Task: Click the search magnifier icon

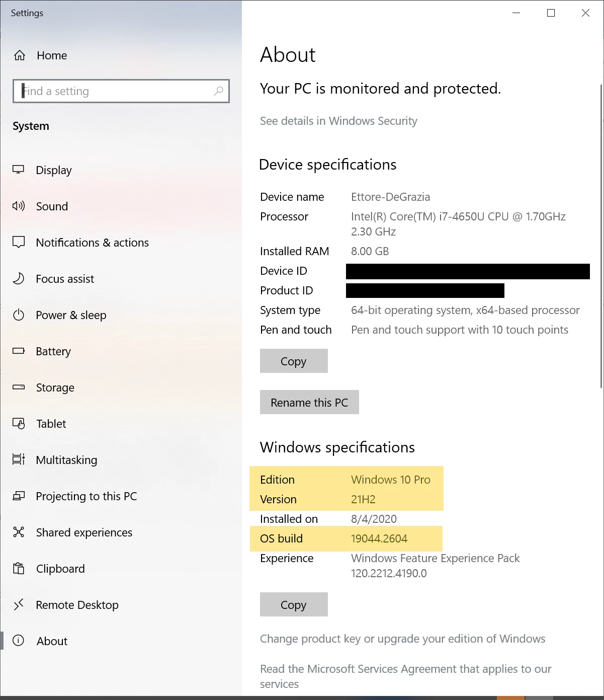Action: (218, 91)
